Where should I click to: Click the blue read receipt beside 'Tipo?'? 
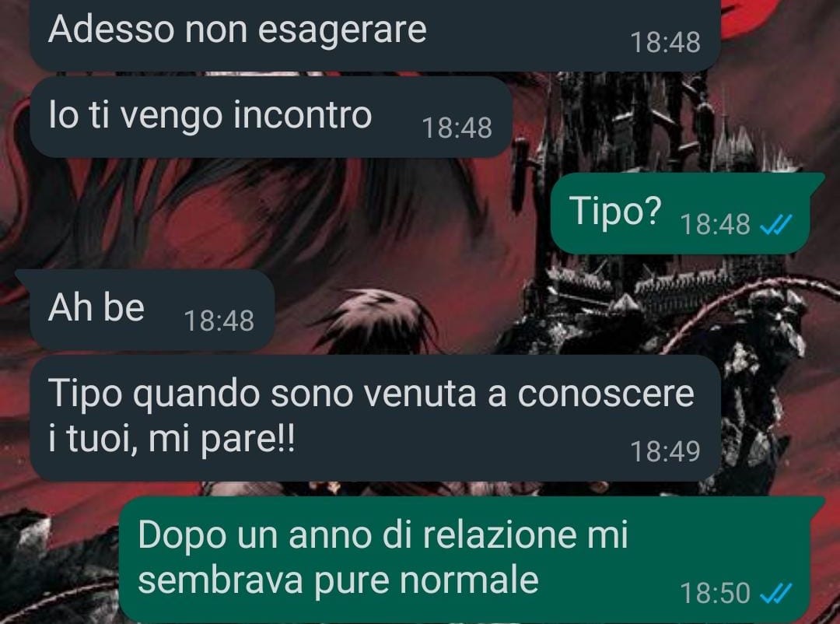coord(775,225)
